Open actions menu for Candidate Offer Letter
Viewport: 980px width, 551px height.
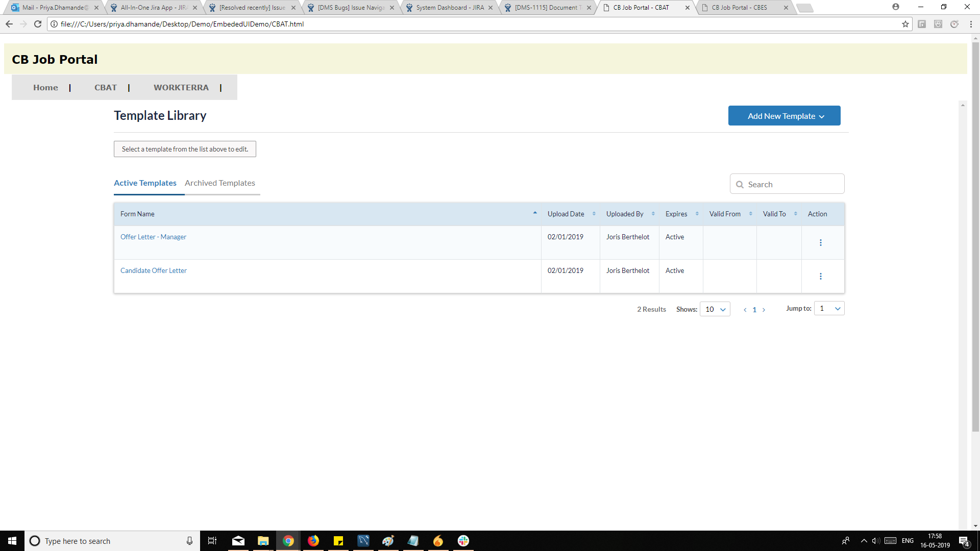click(820, 277)
